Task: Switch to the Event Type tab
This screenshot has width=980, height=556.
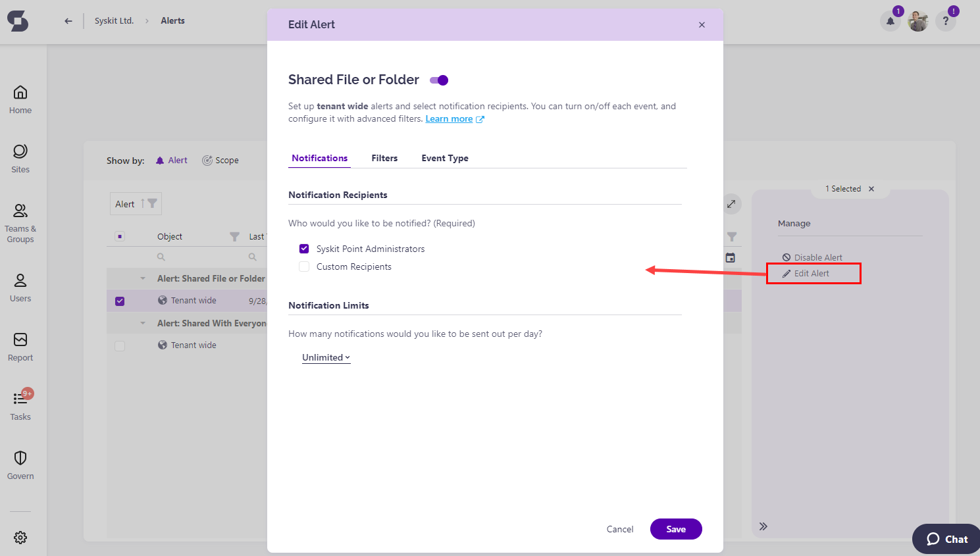Action: click(445, 158)
